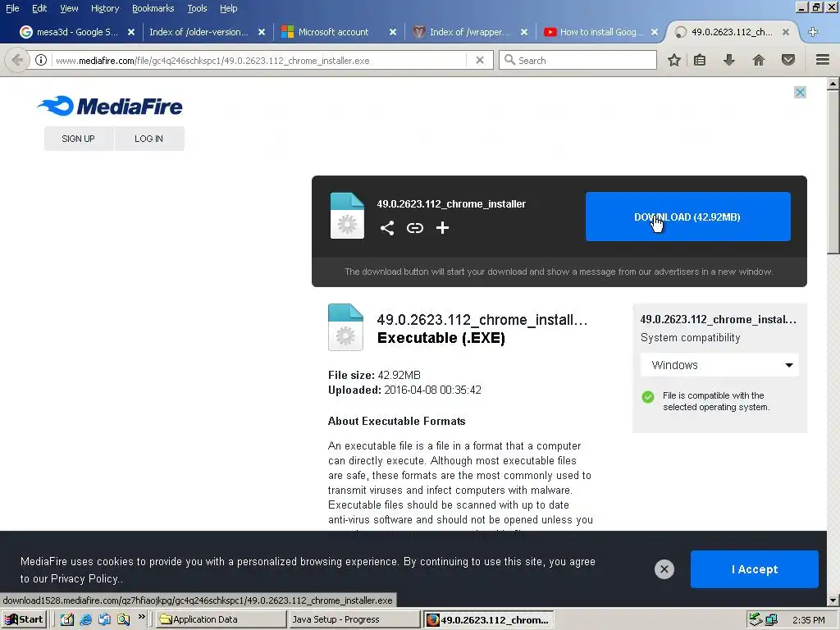Click the Pocket save icon
The image size is (840, 630).
(788, 60)
